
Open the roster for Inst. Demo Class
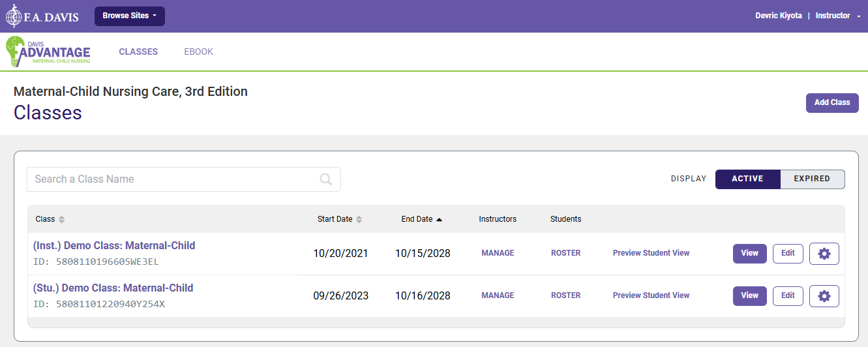point(565,253)
